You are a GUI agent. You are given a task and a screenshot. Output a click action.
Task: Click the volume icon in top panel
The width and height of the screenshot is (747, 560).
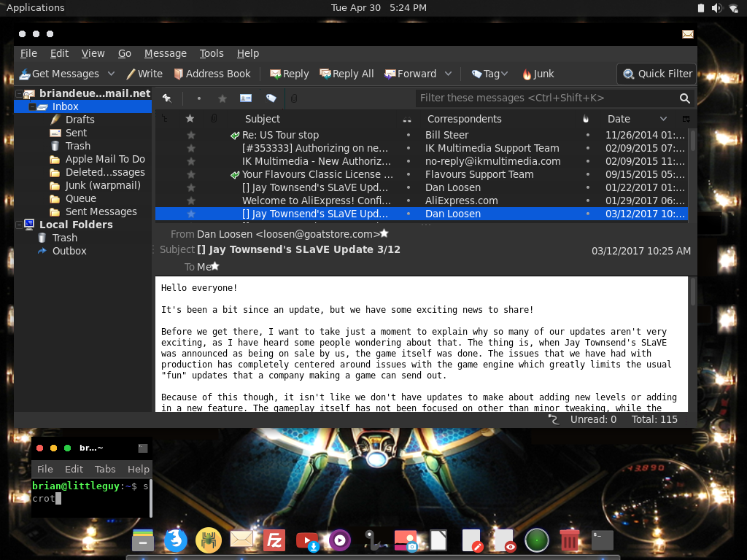tap(716, 8)
